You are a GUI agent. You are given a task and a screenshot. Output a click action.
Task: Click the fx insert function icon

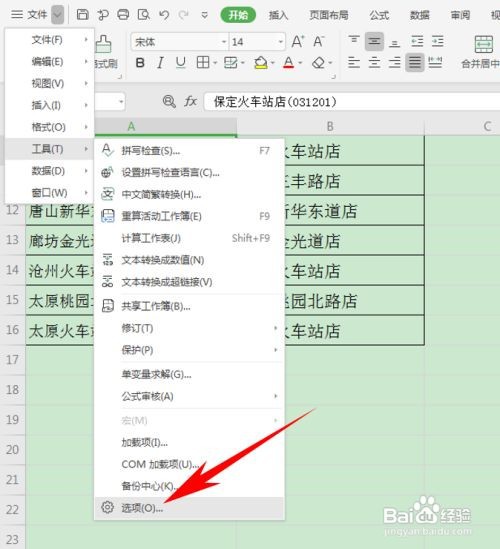click(x=190, y=102)
